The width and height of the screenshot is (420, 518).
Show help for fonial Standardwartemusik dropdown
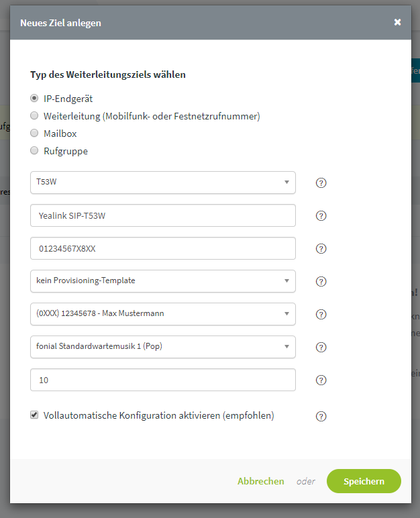click(x=321, y=347)
